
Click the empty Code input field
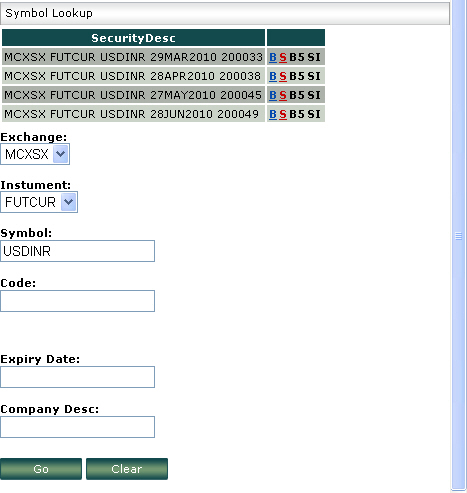77,301
